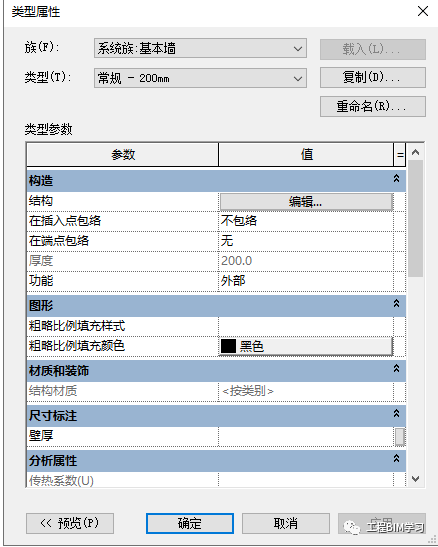Click the scroll down arrow of parameter list
Screen dimensions: 438x547
pos(415,479)
